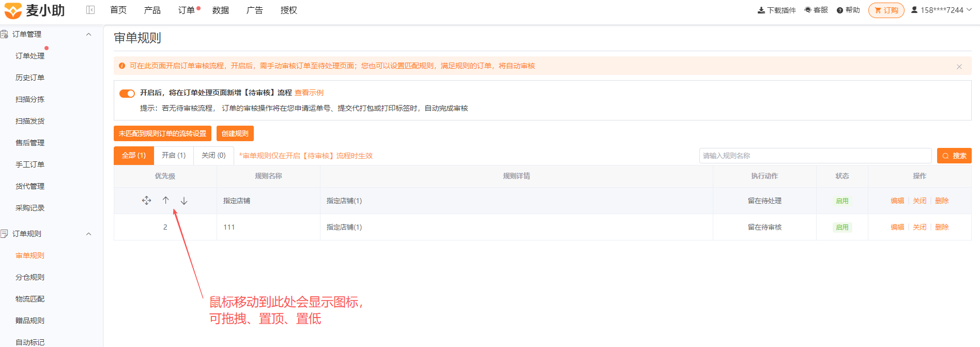Image resolution: width=980 pixels, height=347 pixels.
Task: Go to 赠品规则 in sidebar
Action: point(30,321)
